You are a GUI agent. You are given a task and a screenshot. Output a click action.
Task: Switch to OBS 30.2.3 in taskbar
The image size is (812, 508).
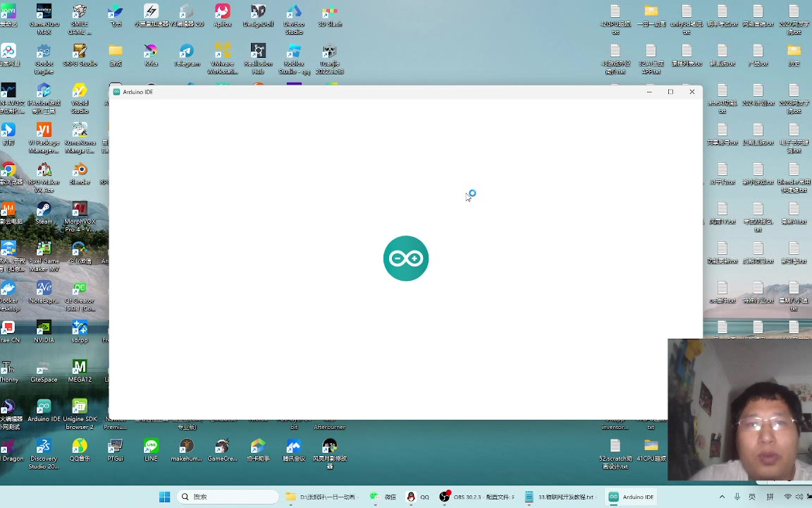pyautogui.click(x=476, y=497)
